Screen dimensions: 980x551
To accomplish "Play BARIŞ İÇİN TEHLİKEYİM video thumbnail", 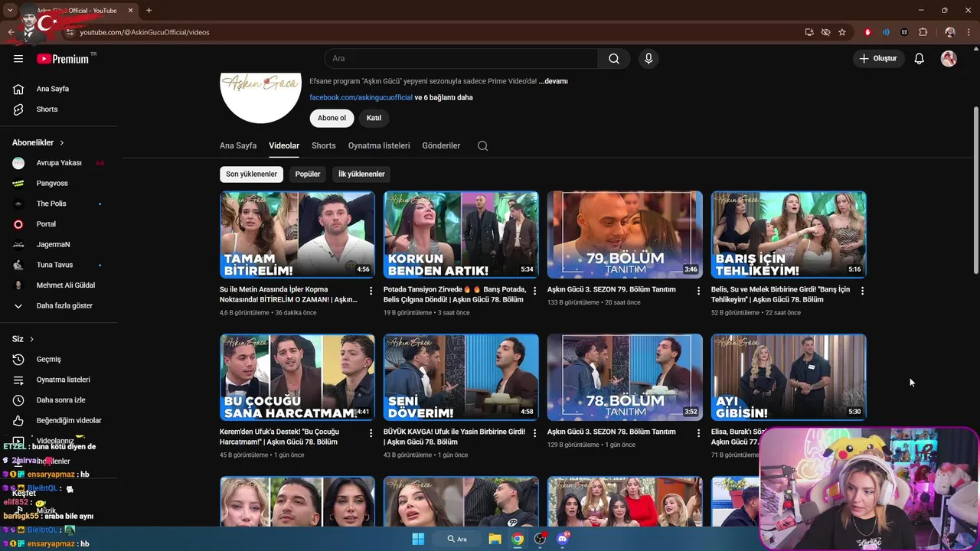I will pos(789,234).
